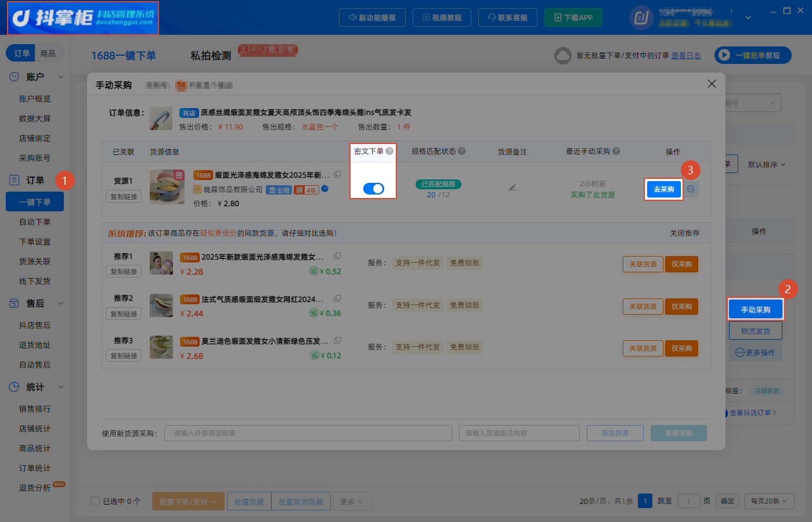Tick the 已选中 0 个 checkbox
The height and width of the screenshot is (522, 812).
click(95, 501)
